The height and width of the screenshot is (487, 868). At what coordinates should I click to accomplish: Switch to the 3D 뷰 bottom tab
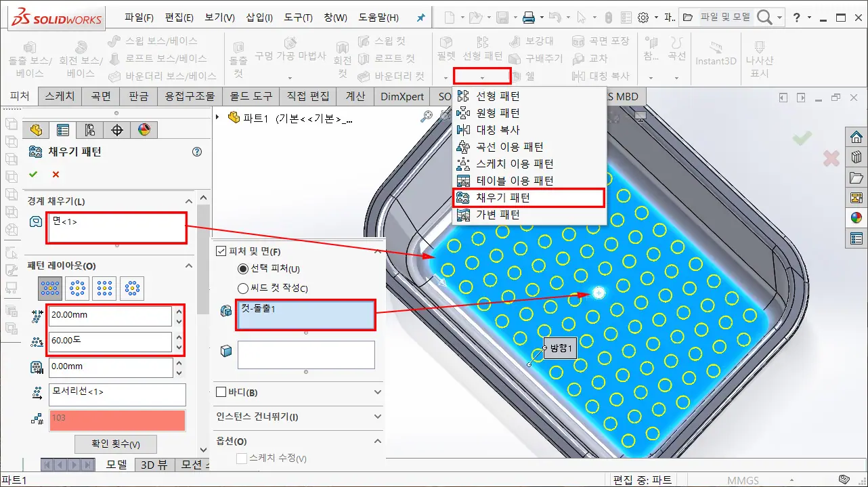154,465
